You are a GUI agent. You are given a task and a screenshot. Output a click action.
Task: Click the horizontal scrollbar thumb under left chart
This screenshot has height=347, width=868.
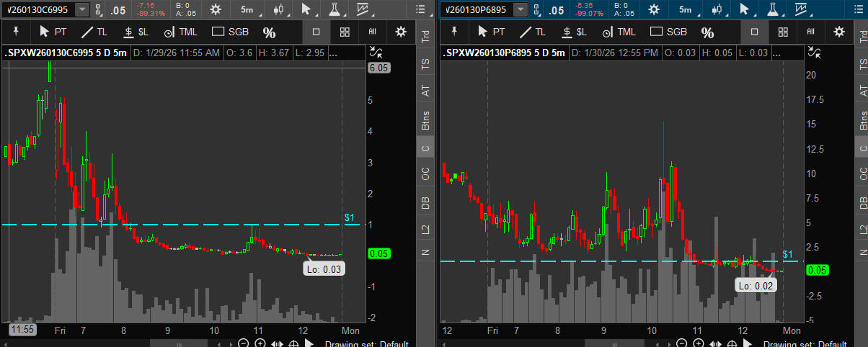[x=180, y=343]
